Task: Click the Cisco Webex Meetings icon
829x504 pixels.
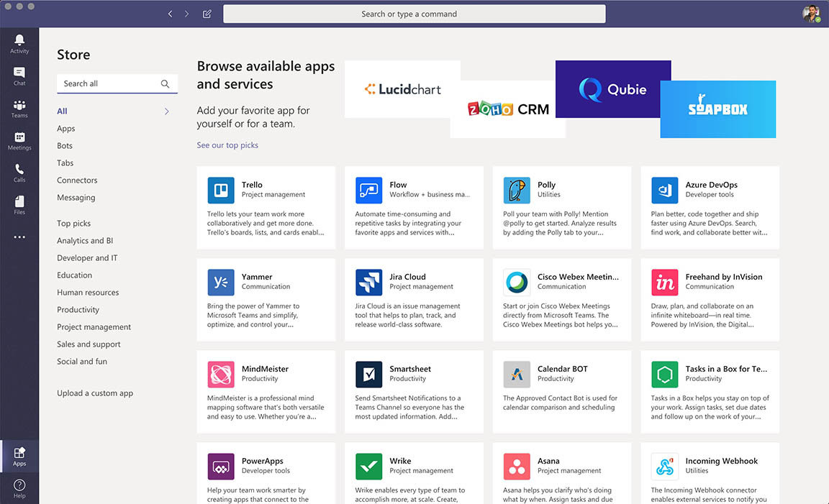Action: point(517,282)
